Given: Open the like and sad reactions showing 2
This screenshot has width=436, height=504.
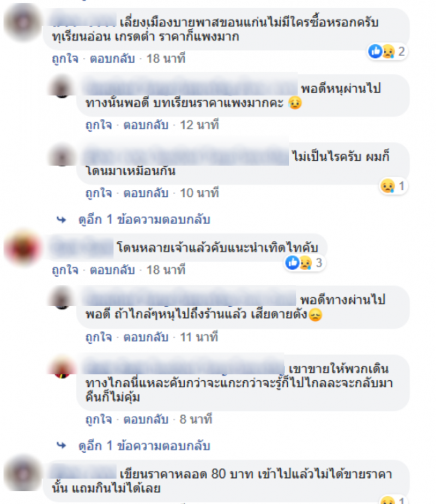Looking at the screenshot, I should (388, 51).
